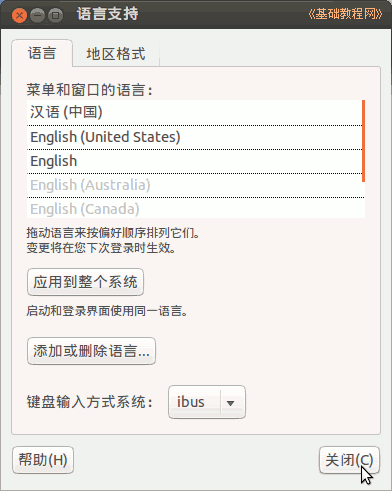Click the 帮助(H) button
Screen dimensions: 392x491
43,460
